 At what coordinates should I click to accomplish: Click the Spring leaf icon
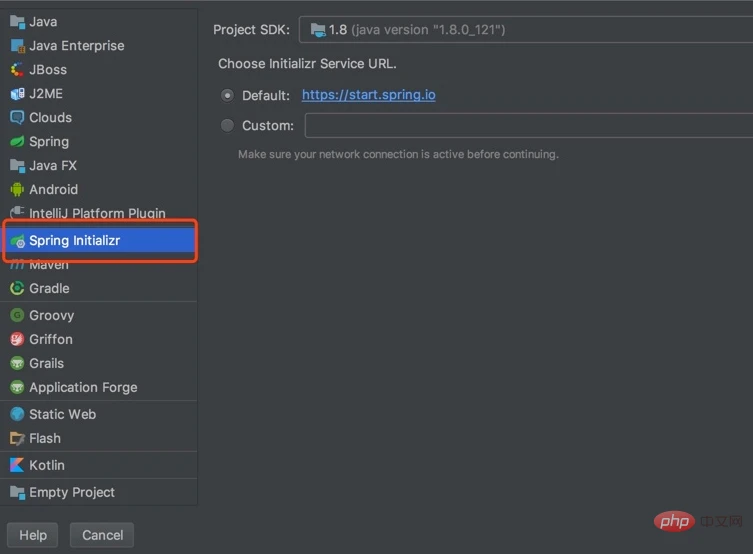[17, 142]
